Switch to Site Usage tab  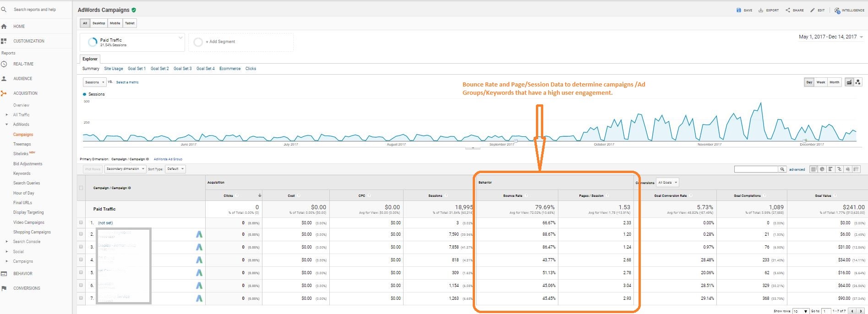(114, 69)
